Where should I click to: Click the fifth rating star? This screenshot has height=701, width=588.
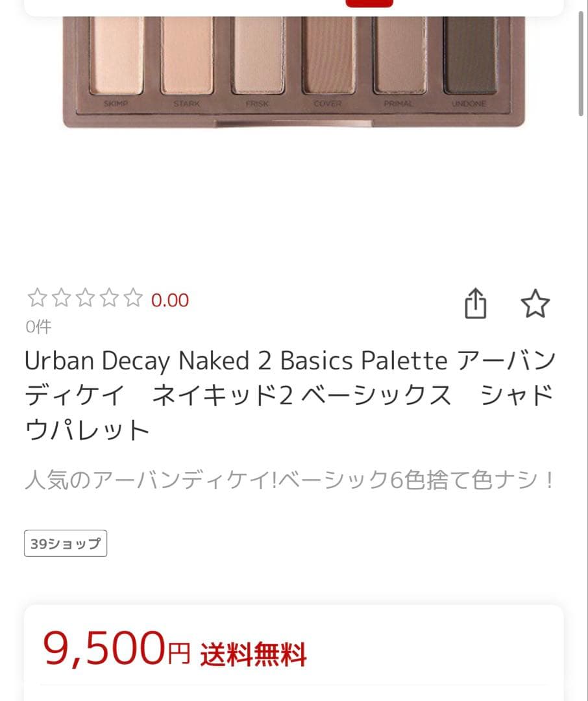coord(133,299)
